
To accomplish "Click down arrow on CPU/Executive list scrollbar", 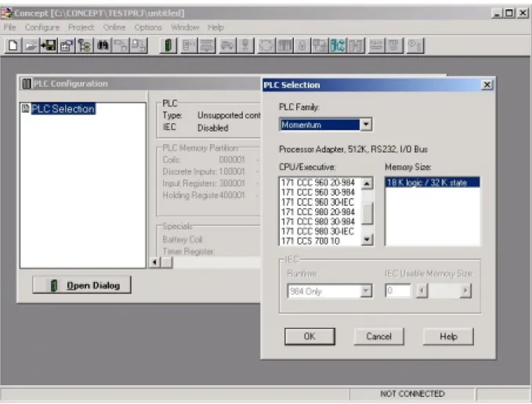I will pyautogui.click(x=367, y=240).
